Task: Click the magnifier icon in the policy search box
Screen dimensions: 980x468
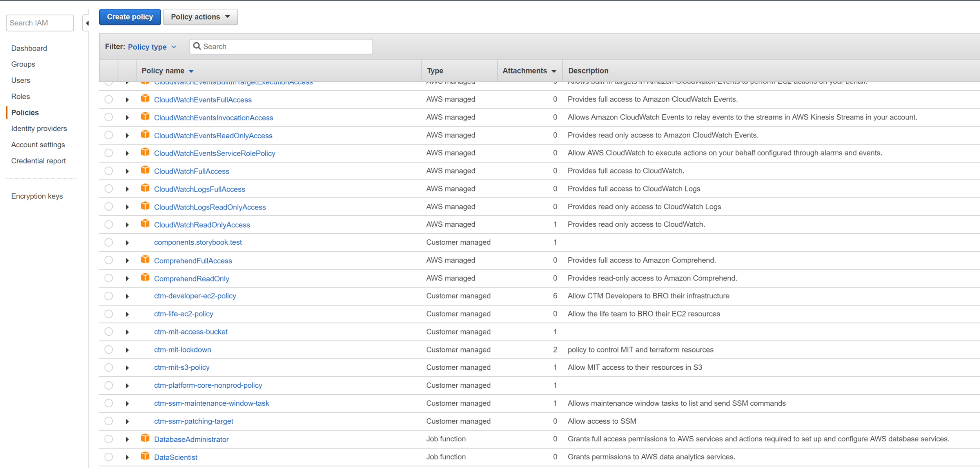Action: point(197,46)
